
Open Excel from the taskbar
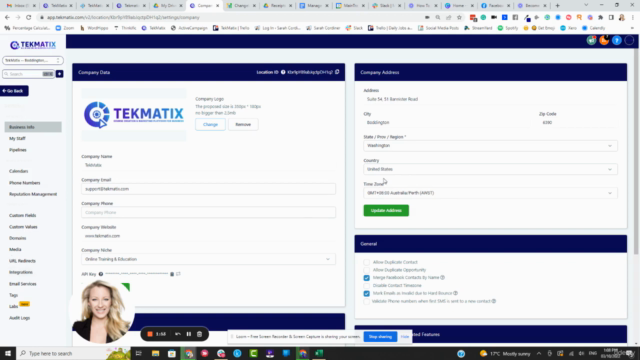click(x=319, y=353)
